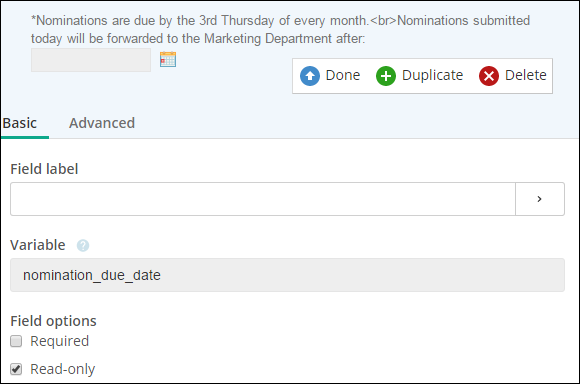Click the Duplicate text button
The height and width of the screenshot is (384, 580).
click(x=432, y=75)
